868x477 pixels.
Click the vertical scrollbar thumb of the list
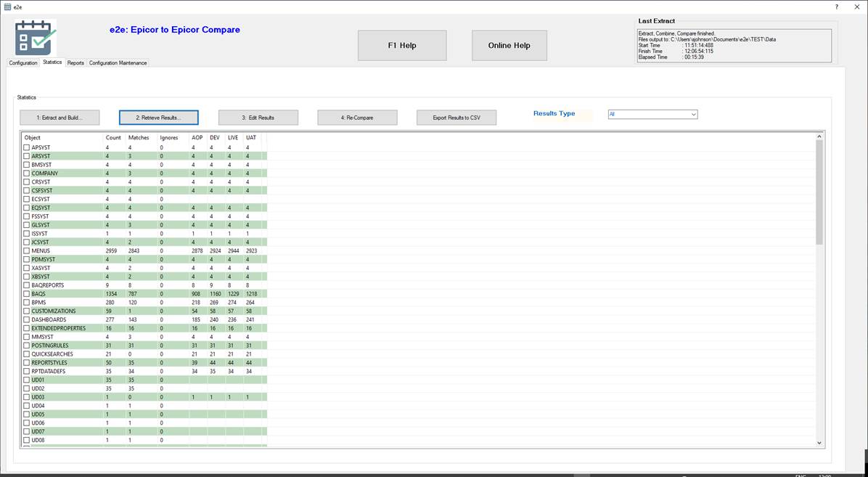coord(819,192)
